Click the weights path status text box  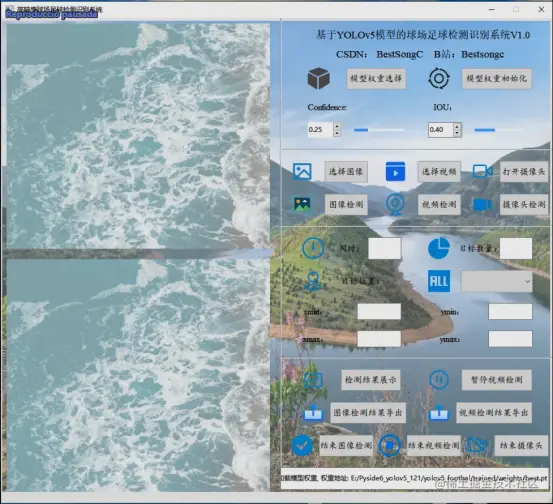coord(415,478)
